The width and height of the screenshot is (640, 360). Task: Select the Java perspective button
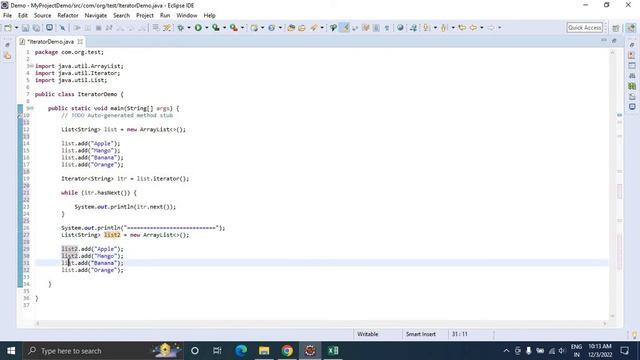pos(631,28)
